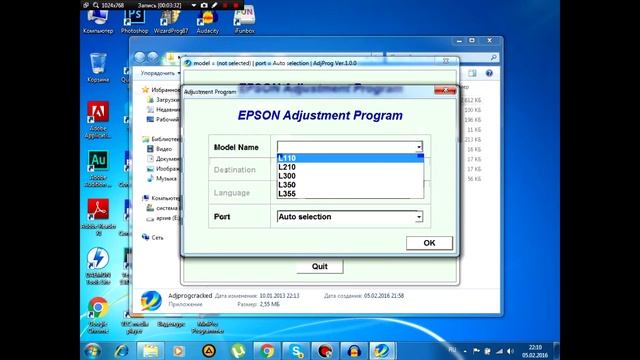
Task: Click Explorer forward navigation arrow
Action: pos(153,57)
